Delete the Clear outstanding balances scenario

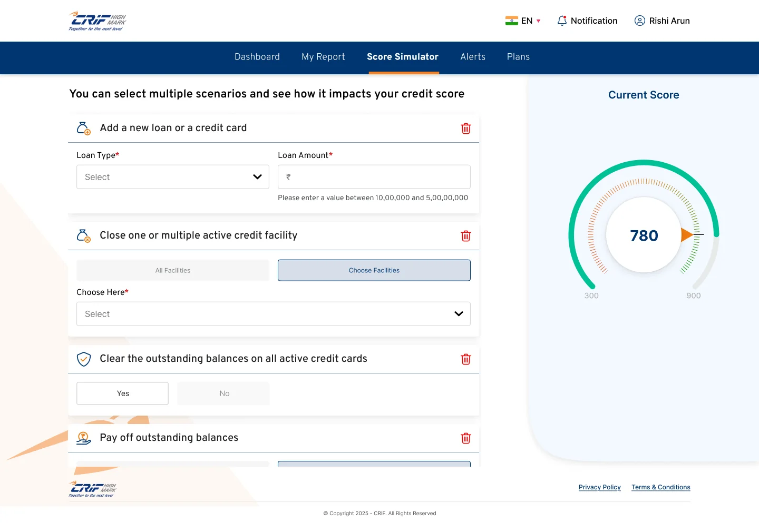pyautogui.click(x=466, y=359)
